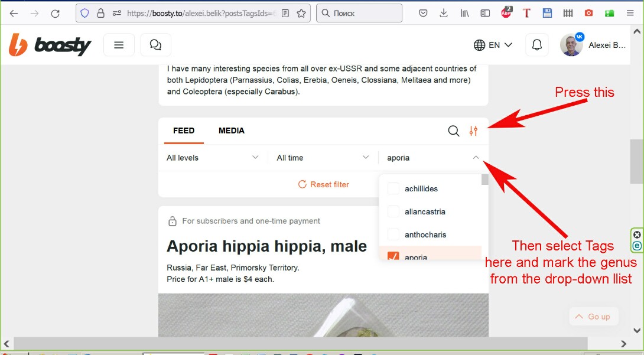
Task: Switch to the MEDIA tab
Action: tap(231, 131)
